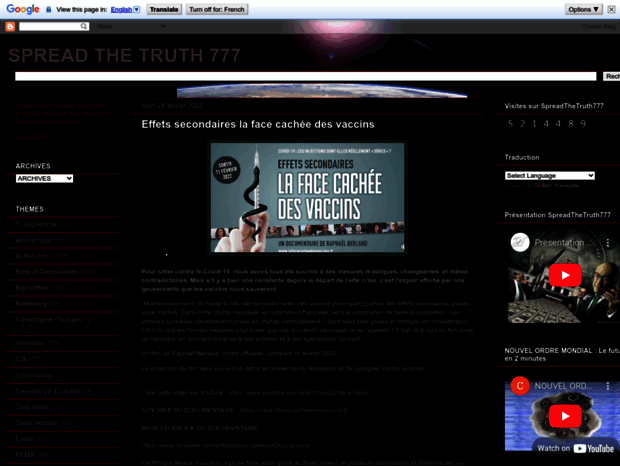620x466 pixels.
Task: Click the visit counter 5214489
Action: coord(546,124)
